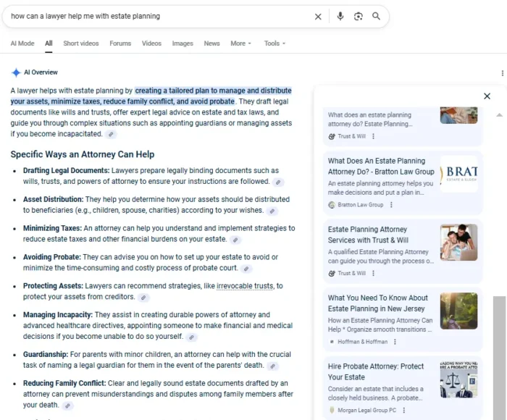Click the New Jersey estate planning thumbnail
The image size is (507, 420).
tap(458, 311)
